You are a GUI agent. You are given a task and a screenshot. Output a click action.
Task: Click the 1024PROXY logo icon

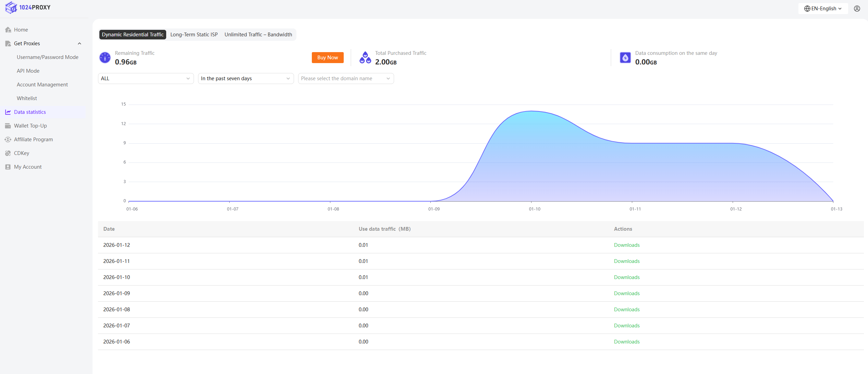coord(11,7)
